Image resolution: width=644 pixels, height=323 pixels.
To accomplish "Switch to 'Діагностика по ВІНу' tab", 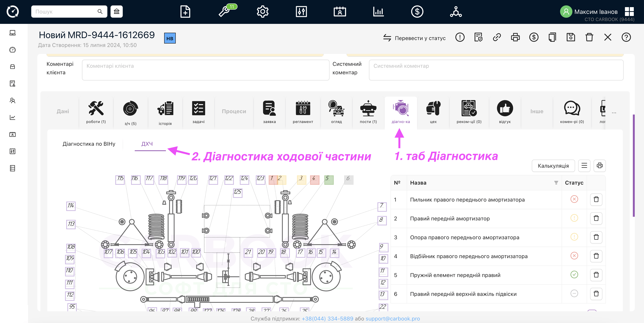I will (89, 144).
